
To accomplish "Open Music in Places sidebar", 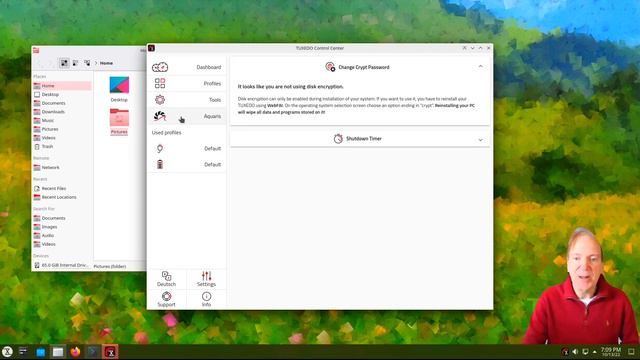I will point(62,120).
